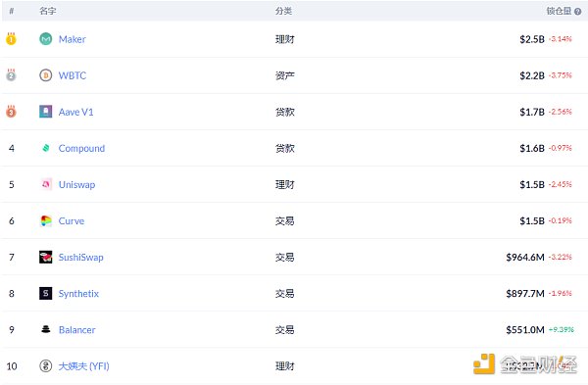Click the Curve rainbow logo icon
Screen dimensions: 588x385
click(46, 220)
